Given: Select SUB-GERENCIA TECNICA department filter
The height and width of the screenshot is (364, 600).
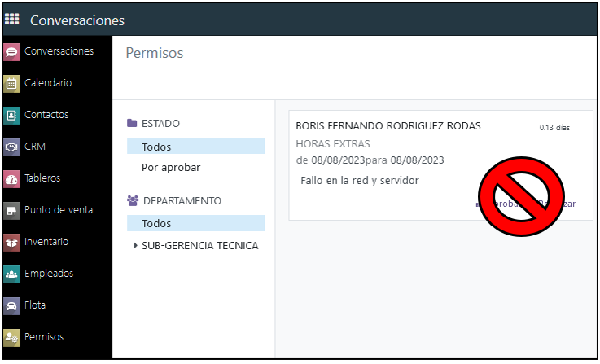Looking at the screenshot, I should 199,246.
